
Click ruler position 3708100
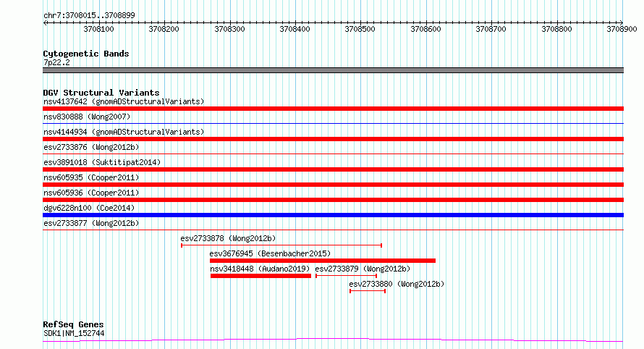[98, 29]
